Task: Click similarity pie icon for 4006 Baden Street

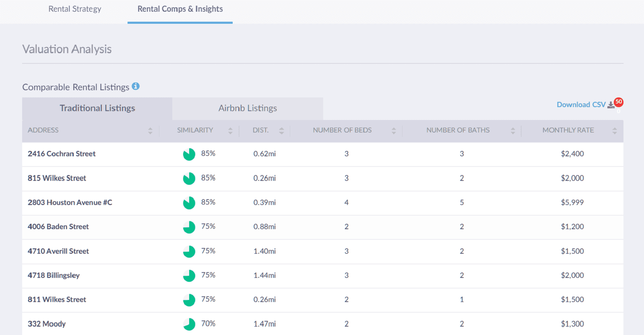Action: [x=189, y=227]
